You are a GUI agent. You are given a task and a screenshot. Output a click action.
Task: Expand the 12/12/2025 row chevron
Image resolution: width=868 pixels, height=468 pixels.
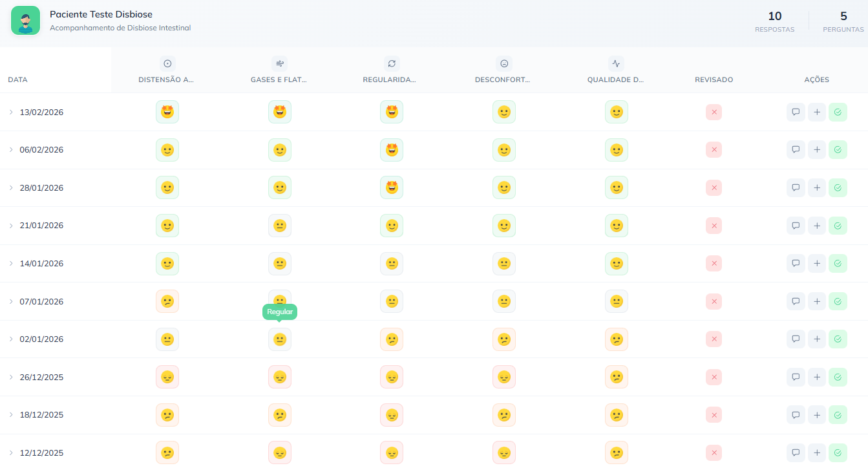click(11, 452)
